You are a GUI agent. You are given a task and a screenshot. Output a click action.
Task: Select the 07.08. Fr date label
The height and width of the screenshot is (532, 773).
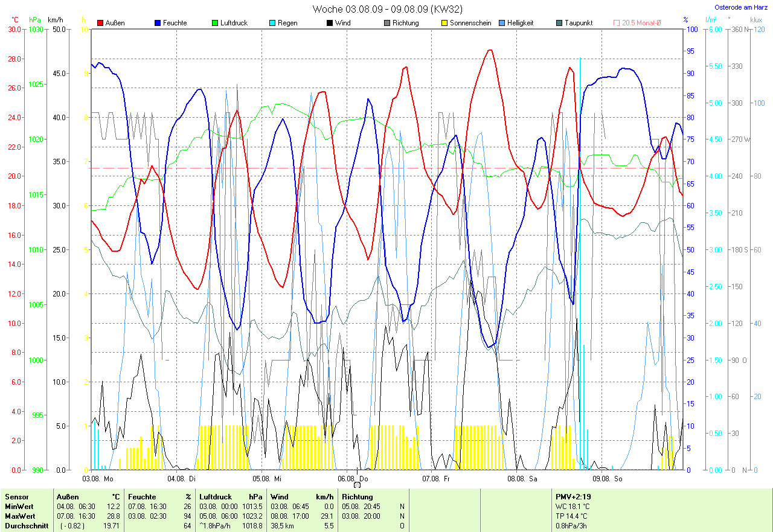(436, 478)
